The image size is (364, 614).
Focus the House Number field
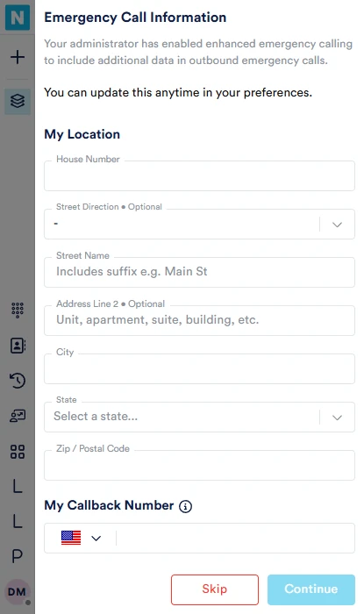[199, 175]
